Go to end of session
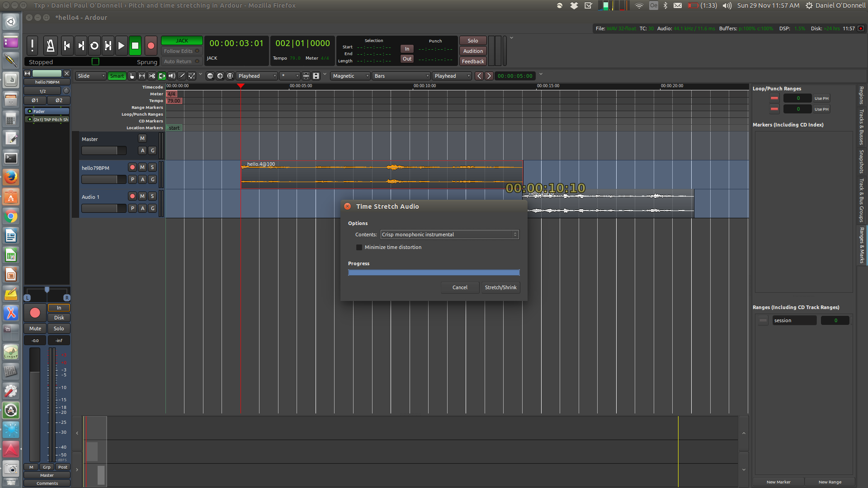 [x=81, y=45]
